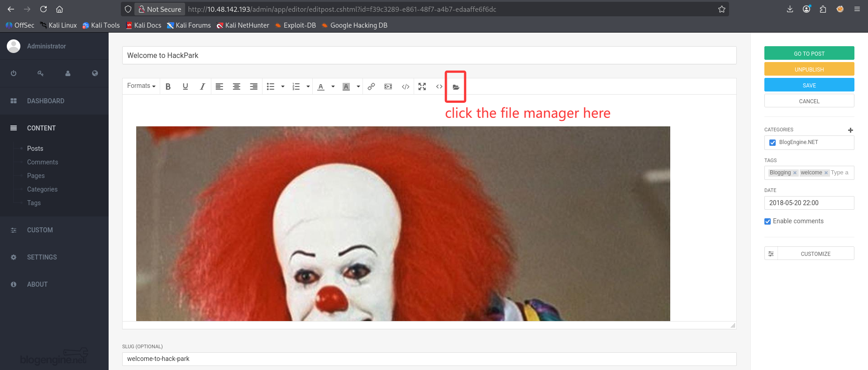Screen dimensions: 868x370
Task: Click the UNPUBLISH button
Action: tap(809, 69)
